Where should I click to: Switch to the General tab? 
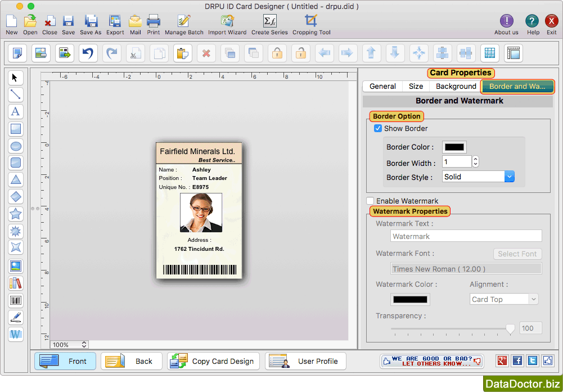click(382, 87)
